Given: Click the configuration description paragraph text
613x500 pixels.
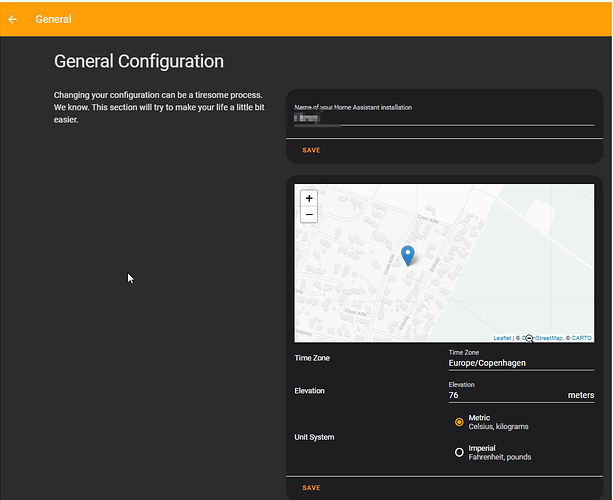Looking at the screenshot, I should pos(158,107).
